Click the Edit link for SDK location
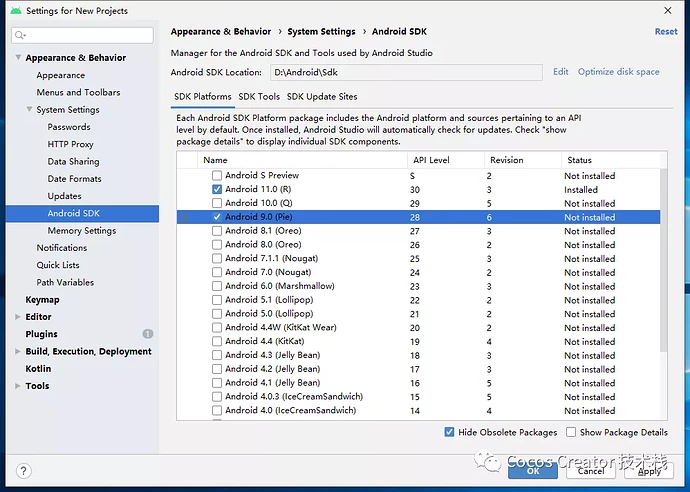The image size is (690, 492). pos(560,72)
